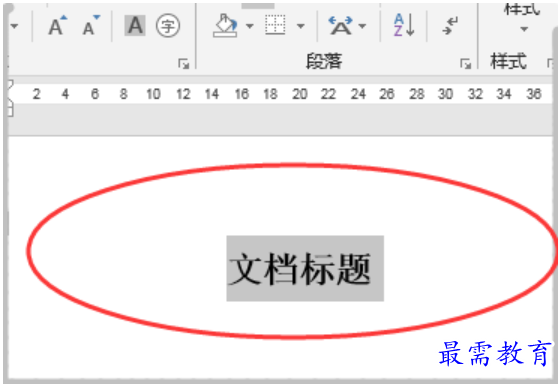Open the shading color dropdown arrow

pos(250,26)
